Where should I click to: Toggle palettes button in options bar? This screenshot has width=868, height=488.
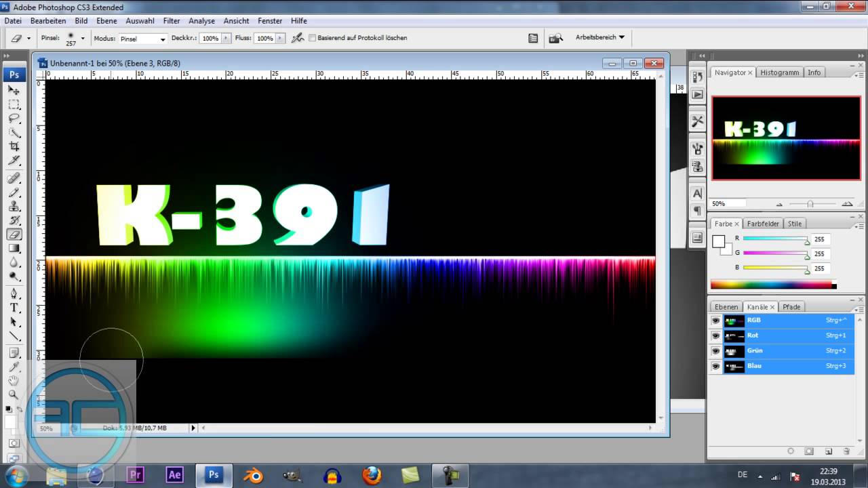[x=533, y=38]
